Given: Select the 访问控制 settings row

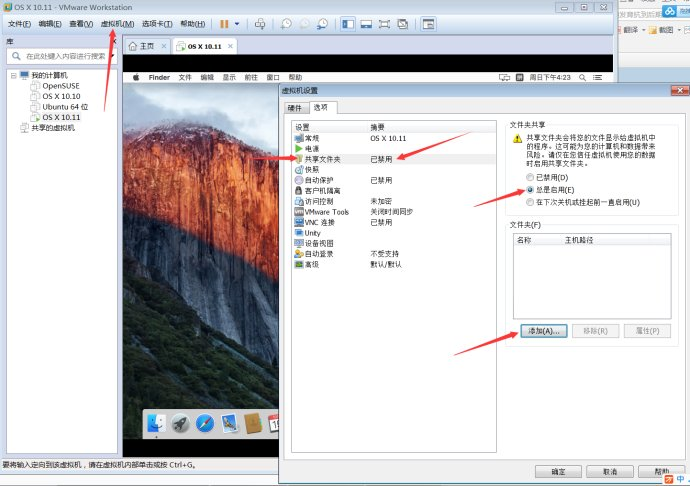Looking at the screenshot, I should (394, 201).
